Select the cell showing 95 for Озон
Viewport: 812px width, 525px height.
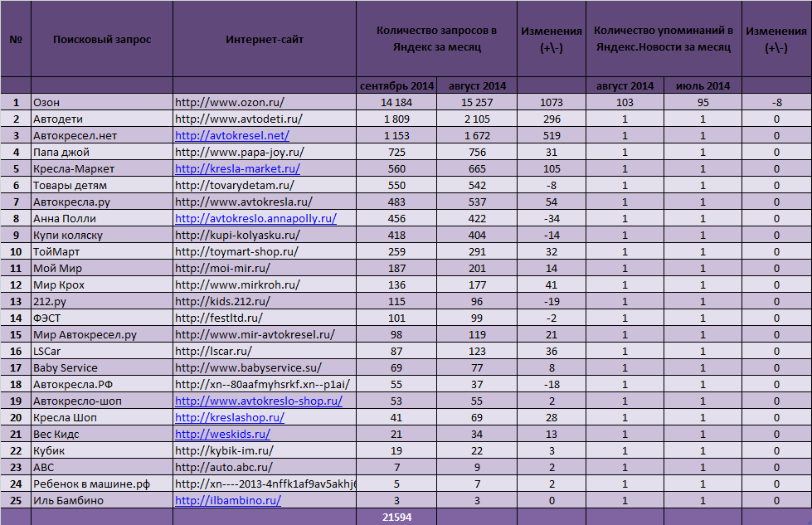pos(703,103)
